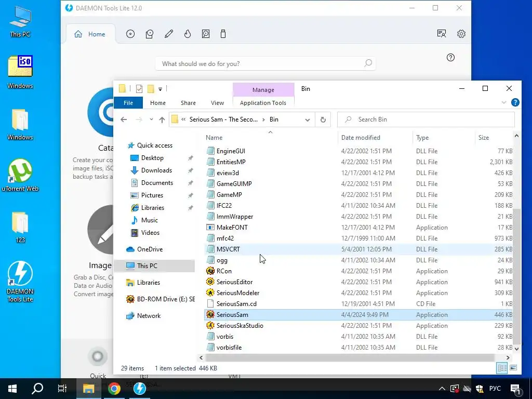Open uTorrent Web desktop shortcut
The image size is (532, 399).
pos(20,176)
